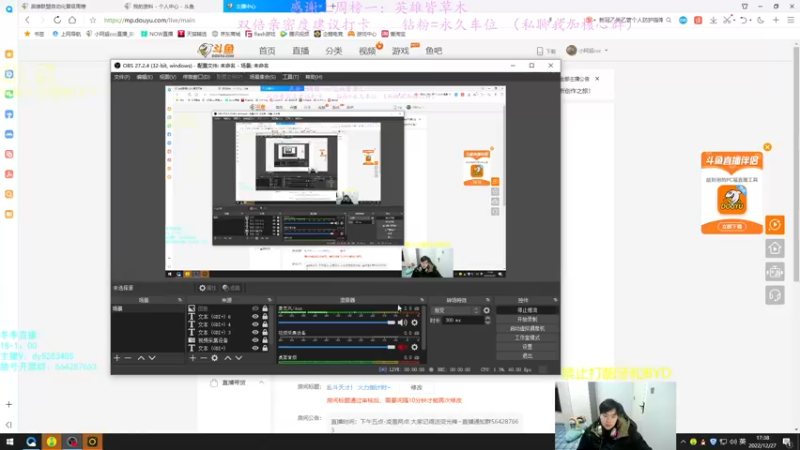The width and height of the screenshot is (800, 450).
Task: Unmute the video capture device audio
Action: point(403,347)
